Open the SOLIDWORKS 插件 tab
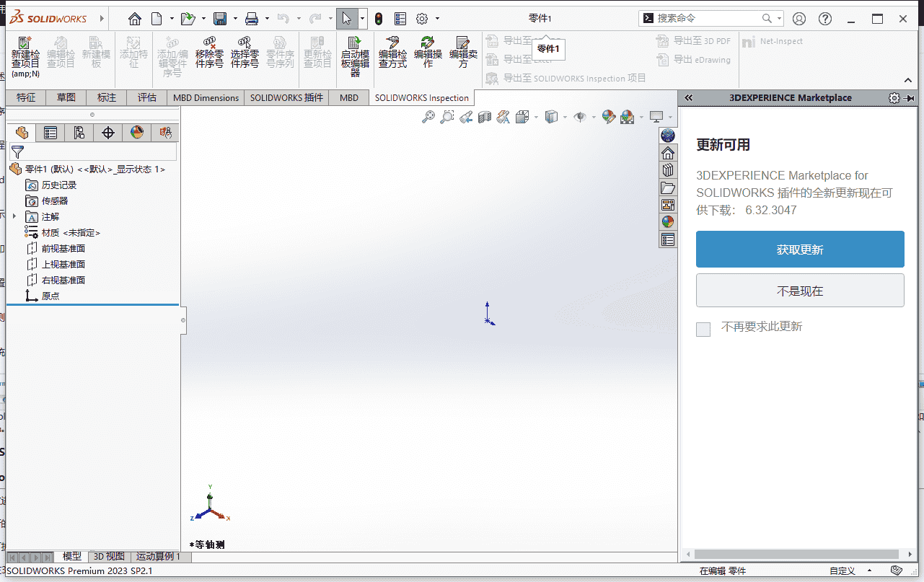 [286, 97]
